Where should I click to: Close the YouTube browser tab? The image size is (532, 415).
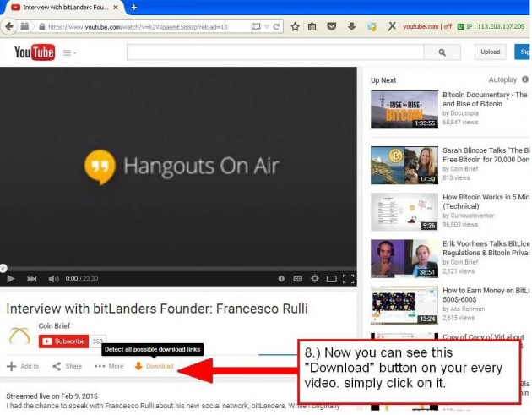click(x=116, y=7)
